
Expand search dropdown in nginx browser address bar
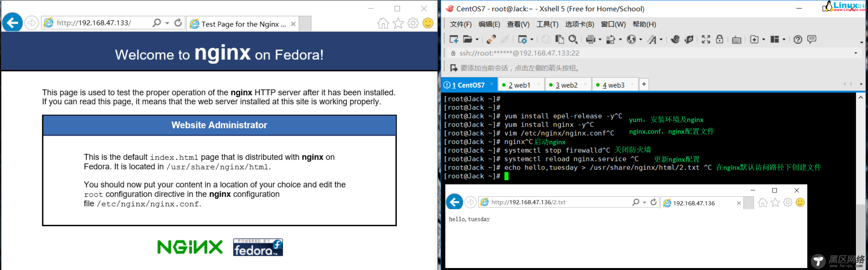pyautogui.click(x=167, y=23)
